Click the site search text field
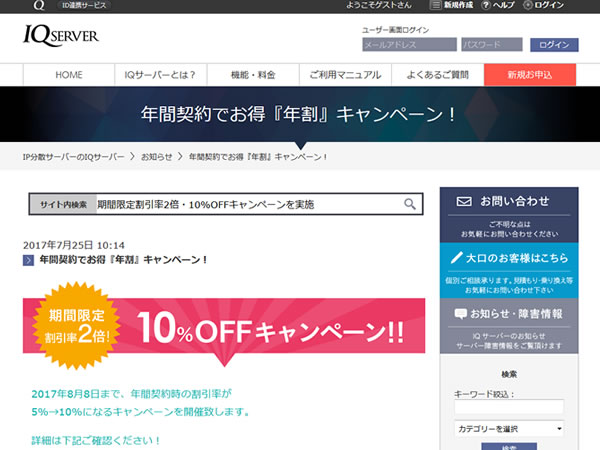The height and width of the screenshot is (450, 600). tap(249, 204)
